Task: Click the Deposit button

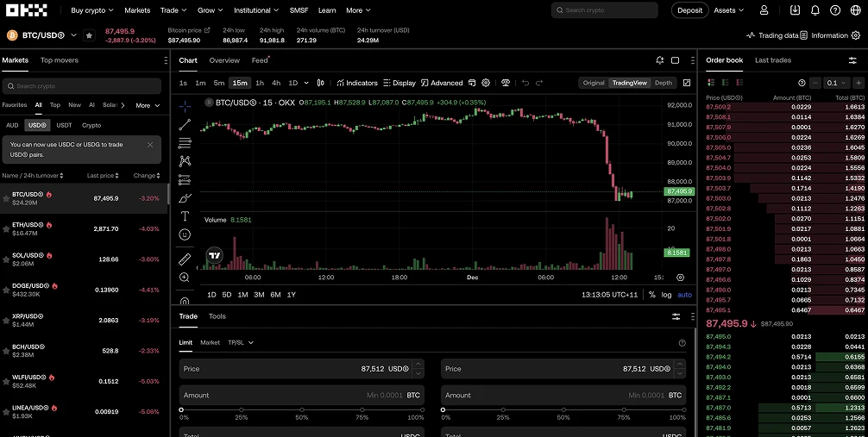Action: click(x=689, y=10)
